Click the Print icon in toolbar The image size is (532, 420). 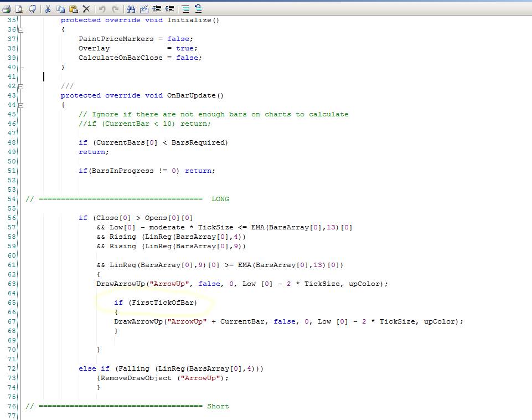pyautogui.click(x=7, y=9)
